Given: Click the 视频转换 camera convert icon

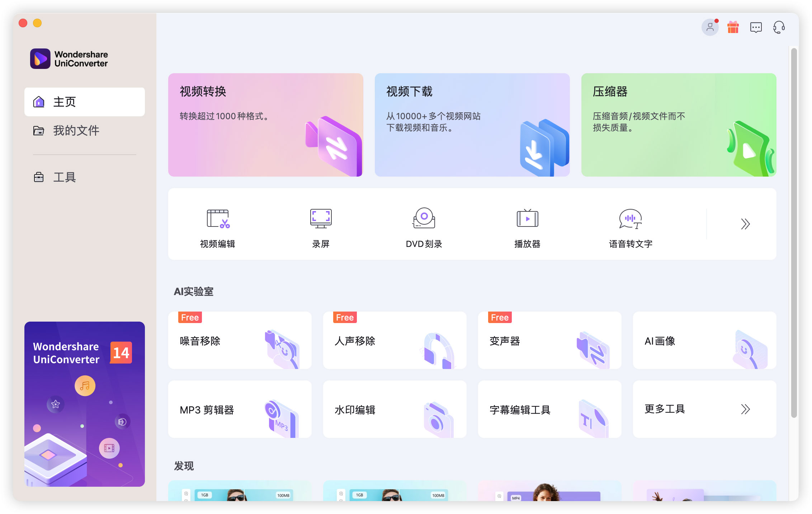Looking at the screenshot, I should pos(334,146).
